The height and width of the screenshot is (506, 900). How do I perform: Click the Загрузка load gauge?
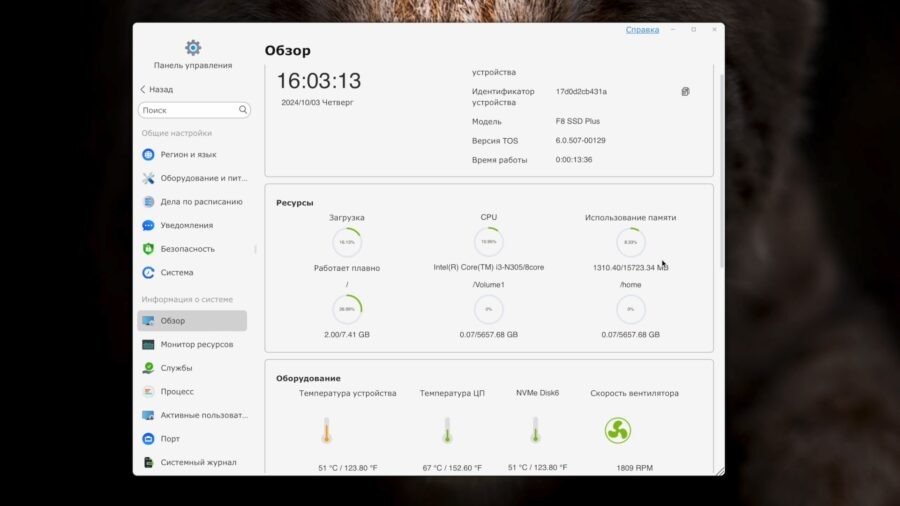pos(347,242)
